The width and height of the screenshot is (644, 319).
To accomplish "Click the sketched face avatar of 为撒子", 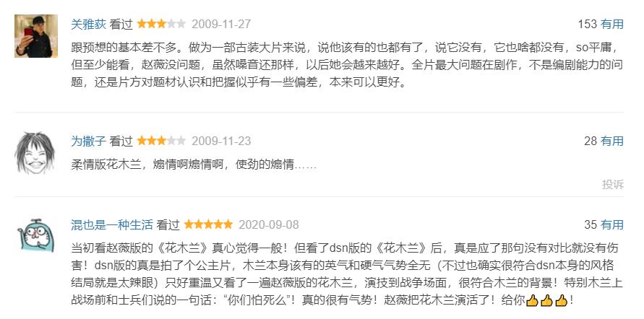I will click(35, 152).
